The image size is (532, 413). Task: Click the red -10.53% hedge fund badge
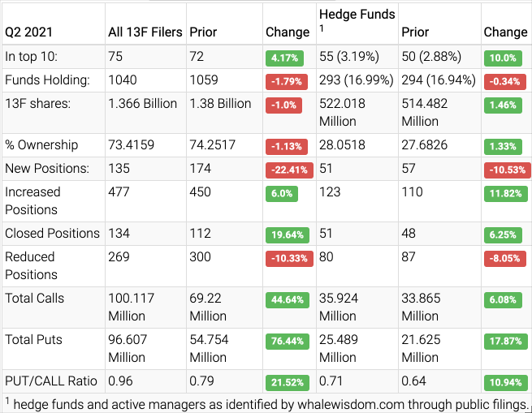point(507,170)
